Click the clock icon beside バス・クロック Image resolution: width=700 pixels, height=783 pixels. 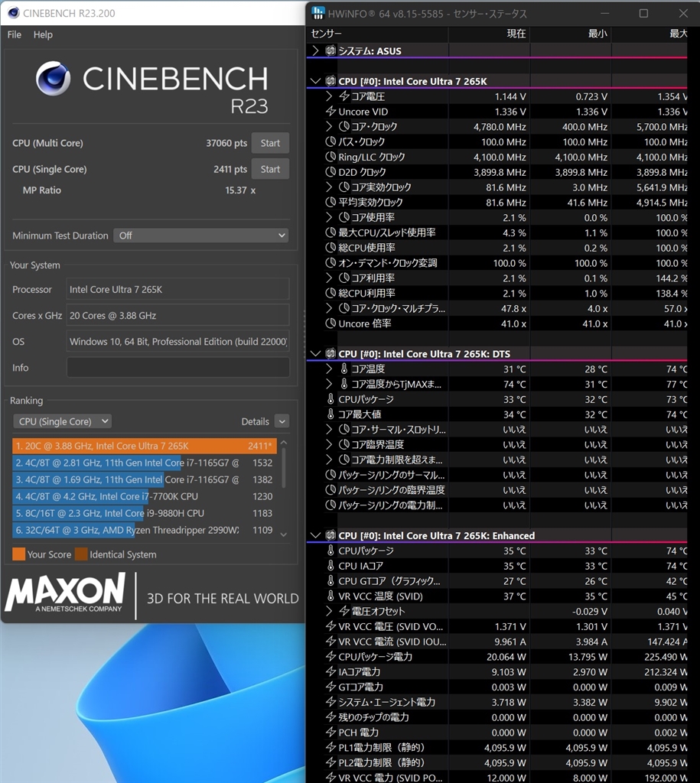coord(330,141)
